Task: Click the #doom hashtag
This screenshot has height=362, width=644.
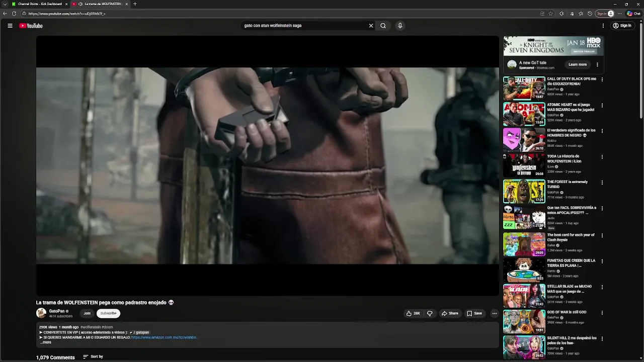Action: (108, 327)
